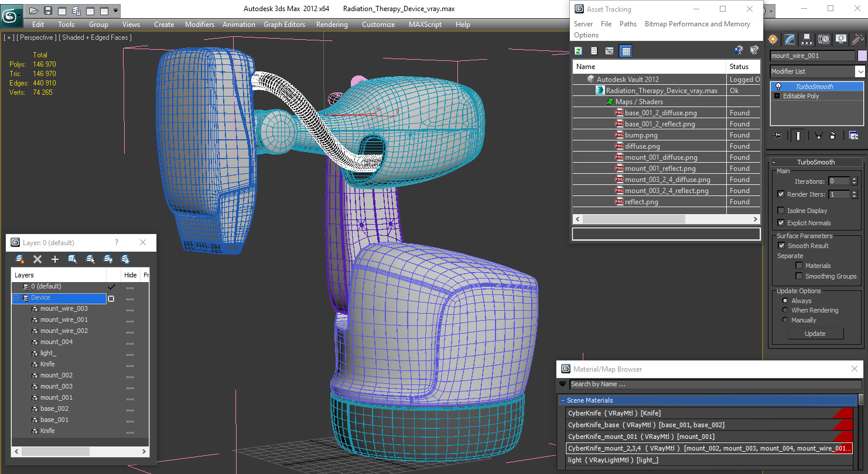Viewport: 868px width, 474px height.
Task: Enable Separate by Smoothing Groups checkbox
Action: pyautogui.click(x=799, y=276)
